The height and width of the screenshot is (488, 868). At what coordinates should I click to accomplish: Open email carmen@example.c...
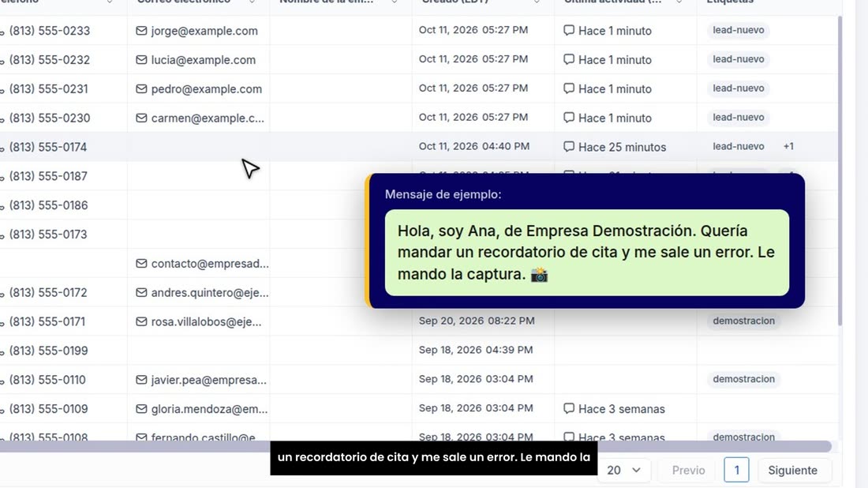pos(208,118)
